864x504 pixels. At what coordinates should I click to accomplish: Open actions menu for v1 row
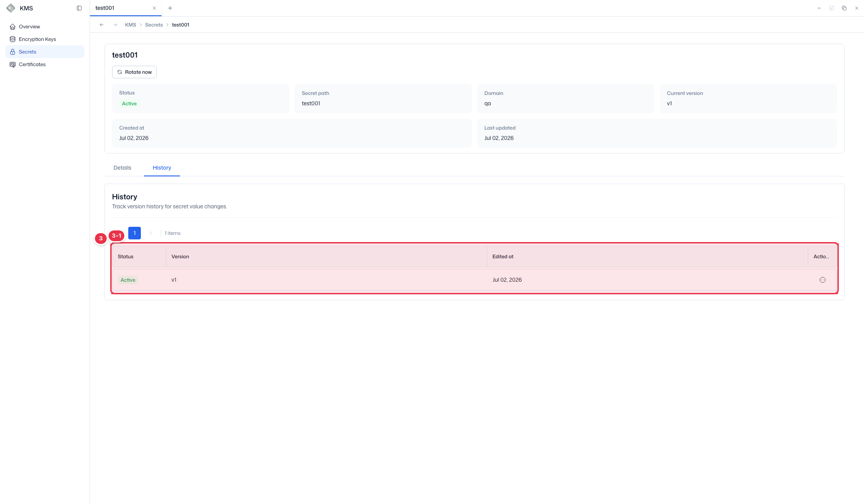pyautogui.click(x=823, y=280)
